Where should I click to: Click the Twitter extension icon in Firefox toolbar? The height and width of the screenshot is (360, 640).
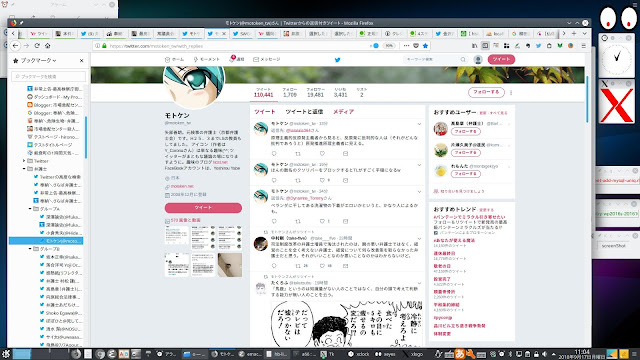pyautogui.click(x=538, y=46)
